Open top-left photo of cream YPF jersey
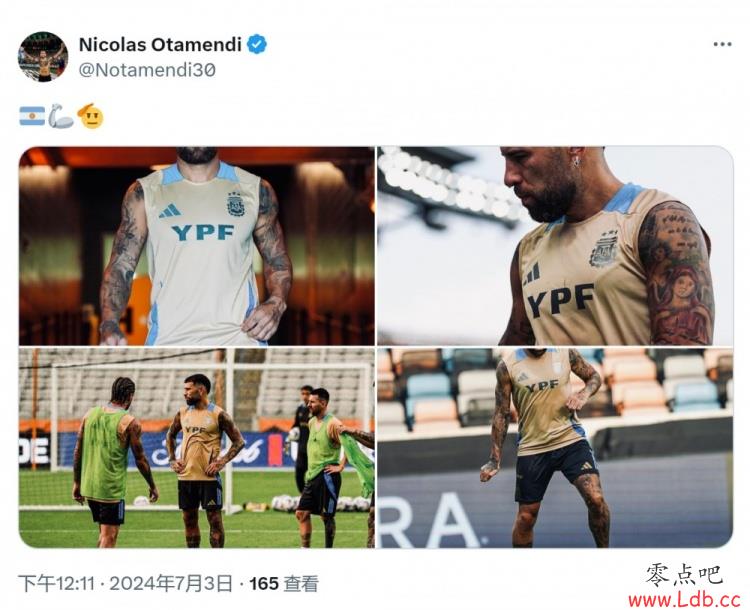 tap(197, 246)
